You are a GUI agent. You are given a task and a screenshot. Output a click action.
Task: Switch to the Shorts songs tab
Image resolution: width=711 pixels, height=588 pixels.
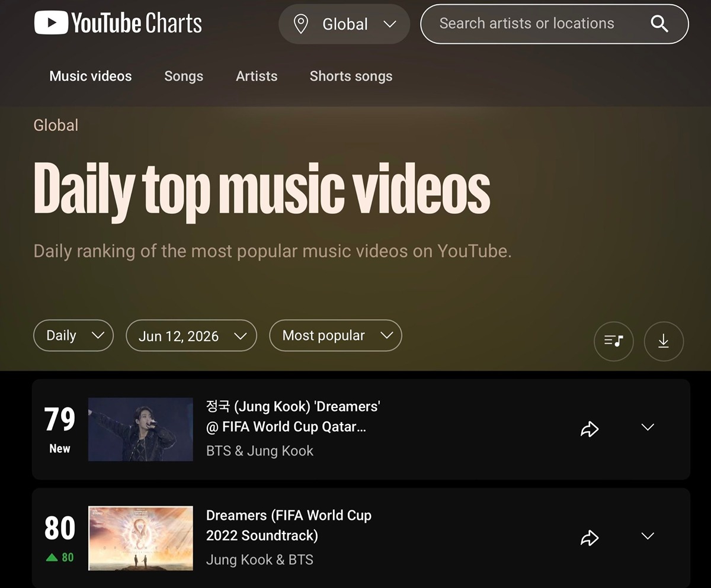[x=351, y=76]
